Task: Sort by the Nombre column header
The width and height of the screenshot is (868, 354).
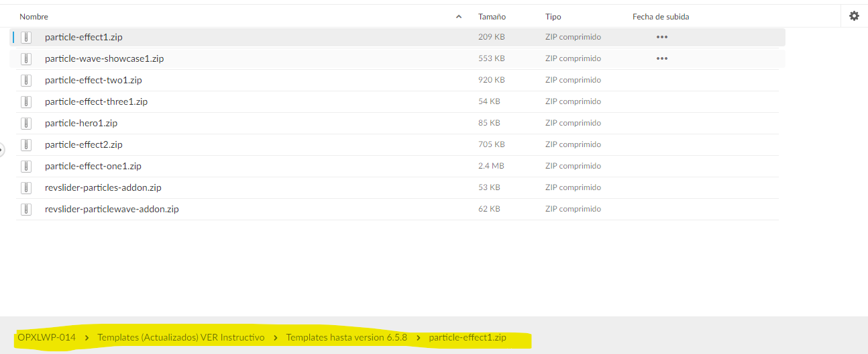Action: 34,17
